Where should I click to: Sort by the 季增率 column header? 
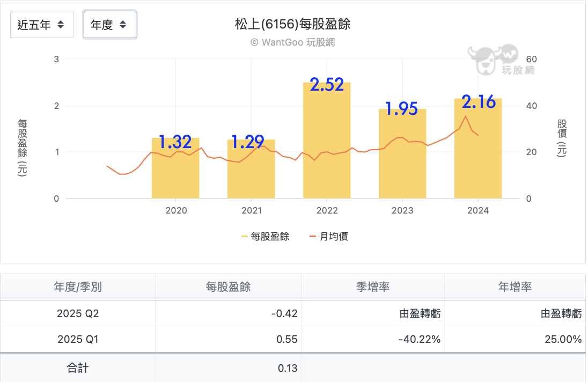point(372,287)
